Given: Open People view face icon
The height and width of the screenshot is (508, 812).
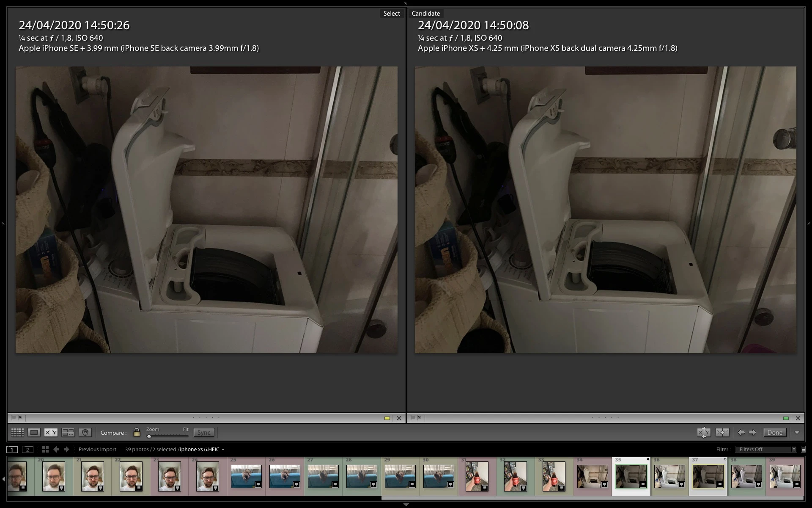Looking at the screenshot, I should [85, 433].
